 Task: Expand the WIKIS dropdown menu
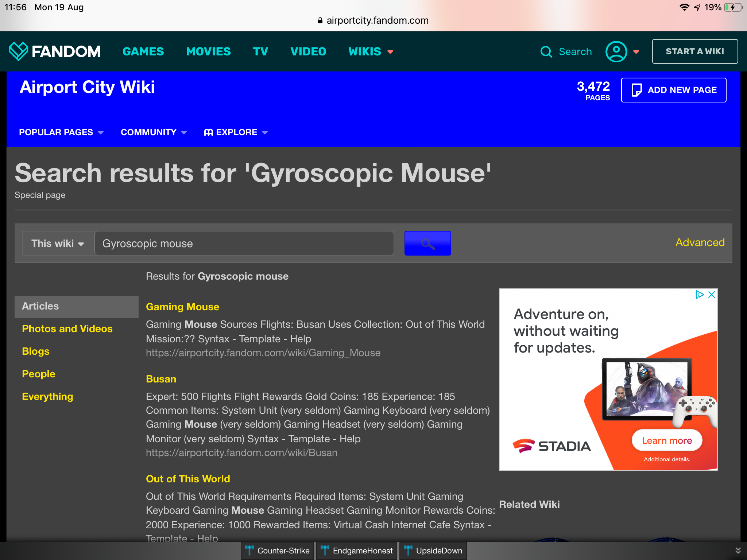coord(371,52)
